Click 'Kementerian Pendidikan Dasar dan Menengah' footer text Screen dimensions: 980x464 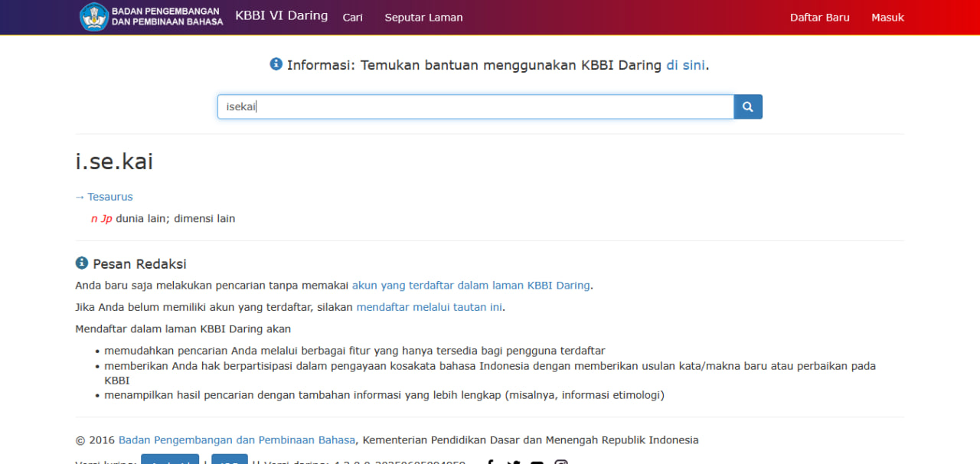[x=479, y=440]
